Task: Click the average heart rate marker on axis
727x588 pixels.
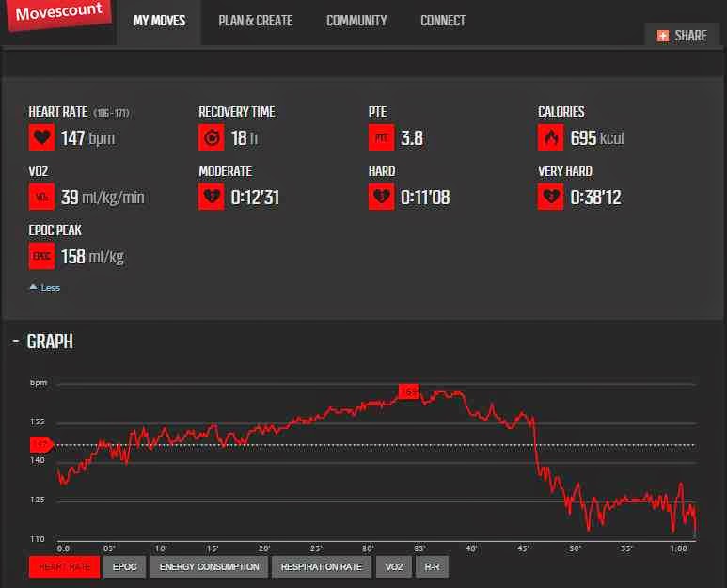Action: tap(41, 444)
